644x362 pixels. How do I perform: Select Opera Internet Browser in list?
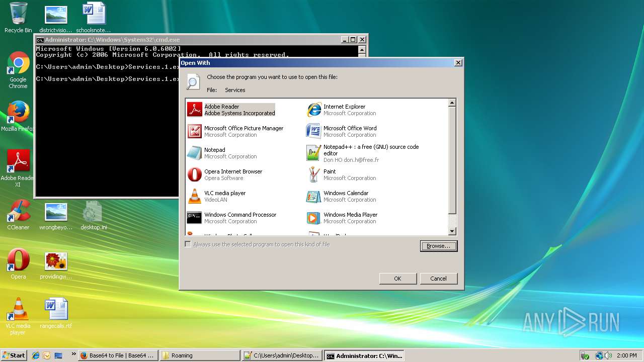click(x=225, y=174)
